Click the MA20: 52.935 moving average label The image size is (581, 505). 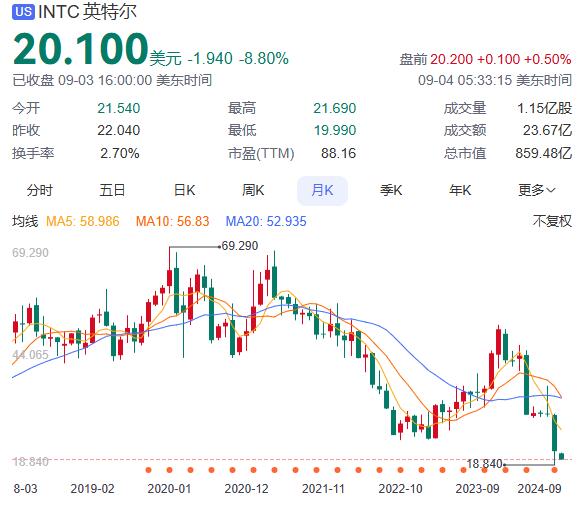266,222
